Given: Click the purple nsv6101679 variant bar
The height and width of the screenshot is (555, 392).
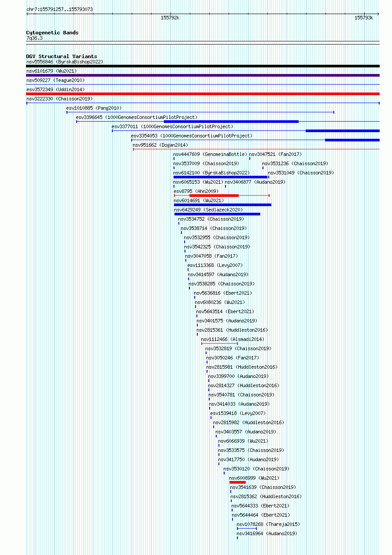Looking at the screenshot, I should (203, 75).
